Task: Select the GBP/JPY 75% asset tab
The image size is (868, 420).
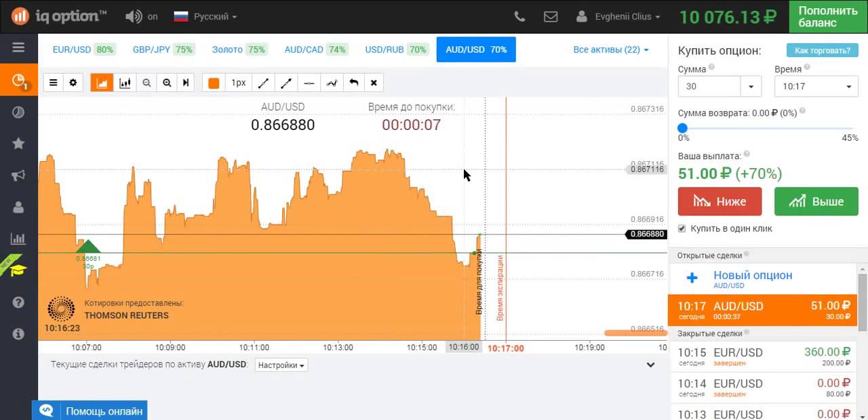Action: [163, 49]
